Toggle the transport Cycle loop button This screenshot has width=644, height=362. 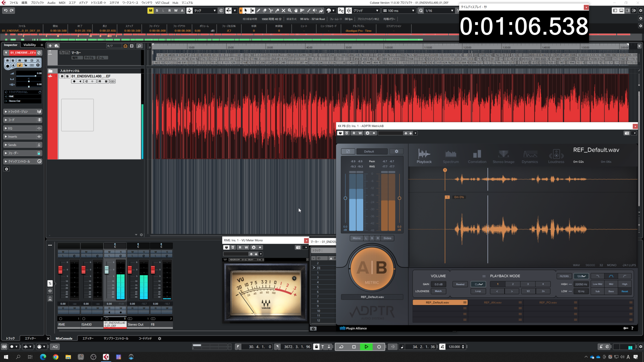[341, 347]
